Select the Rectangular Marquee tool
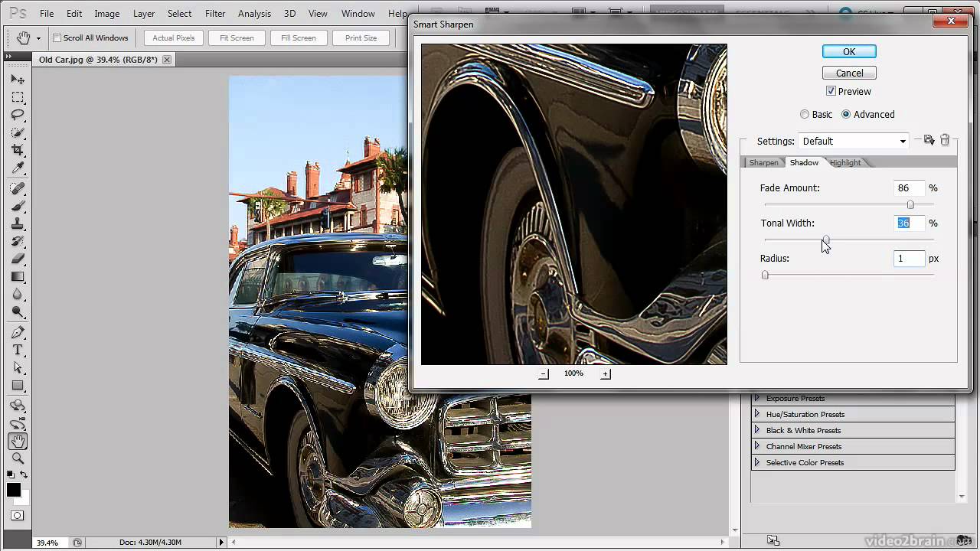The width and height of the screenshot is (980, 551). click(x=18, y=97)
